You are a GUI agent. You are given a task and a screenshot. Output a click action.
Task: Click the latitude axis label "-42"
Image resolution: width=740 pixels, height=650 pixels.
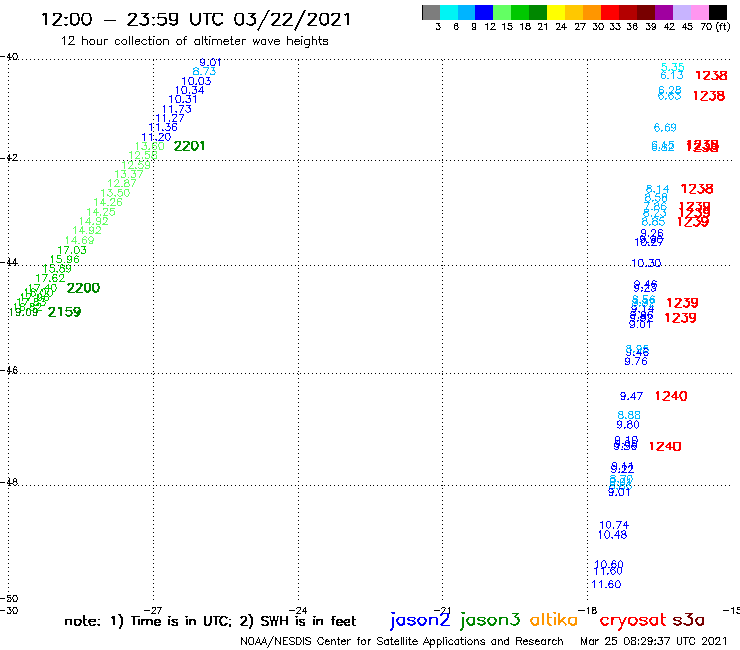click(9, 158)
